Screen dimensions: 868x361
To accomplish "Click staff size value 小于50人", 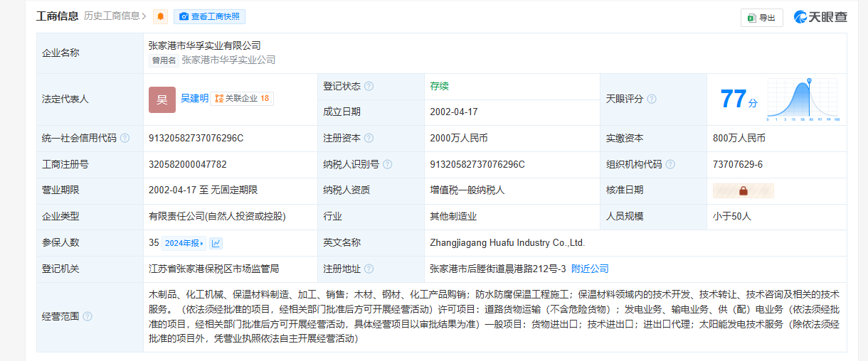I will tap(732, 217).
